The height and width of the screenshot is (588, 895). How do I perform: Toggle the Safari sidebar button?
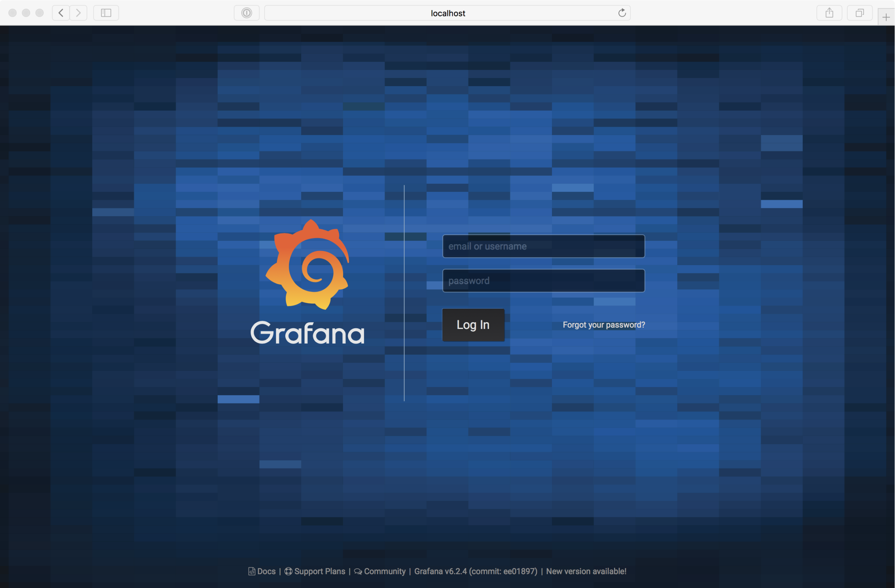click(x=106, y=13)
